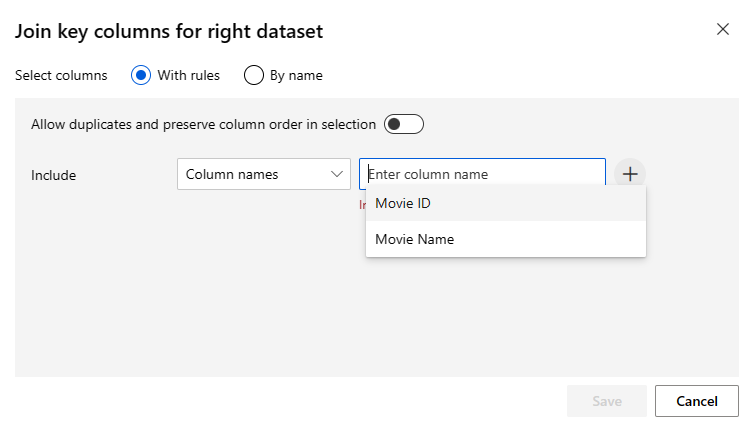Image resolution: width=755 pixels, height=438 pixels.
Task: Focus the Enter column name field
Action: pos(482,174)
